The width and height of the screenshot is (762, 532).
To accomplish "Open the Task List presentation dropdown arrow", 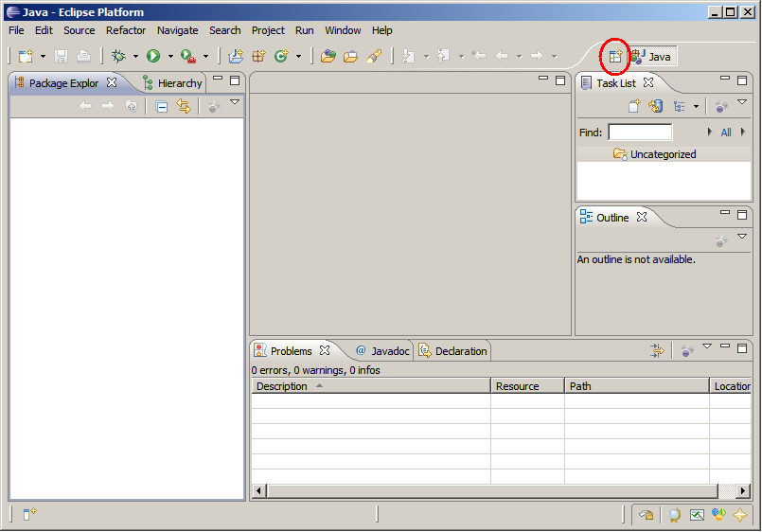I will (x=696, y=107).
